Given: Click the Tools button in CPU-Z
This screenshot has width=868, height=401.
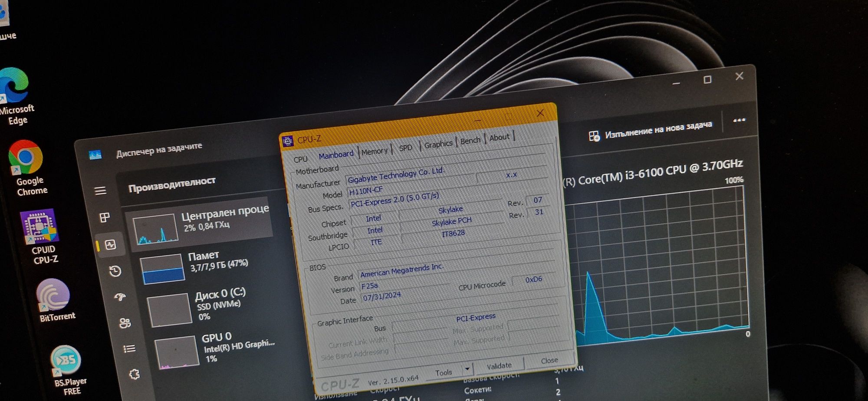Looking at the screenshot, I should [x=444, y=372].
